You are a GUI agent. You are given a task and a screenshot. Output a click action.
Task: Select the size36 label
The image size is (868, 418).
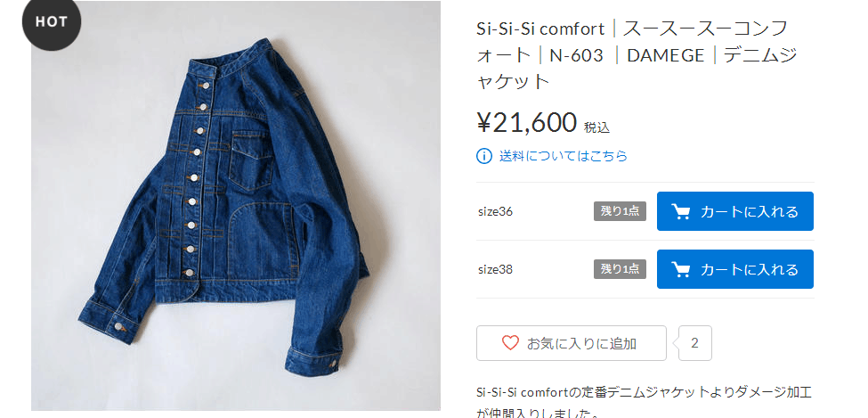pyautogui.click(x=496, y=212)
